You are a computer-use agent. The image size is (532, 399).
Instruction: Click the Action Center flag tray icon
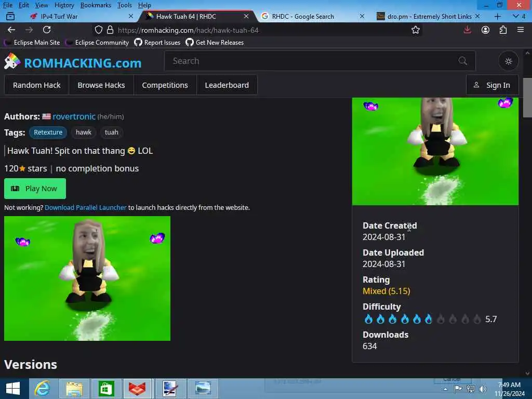(x=458, y=389)
